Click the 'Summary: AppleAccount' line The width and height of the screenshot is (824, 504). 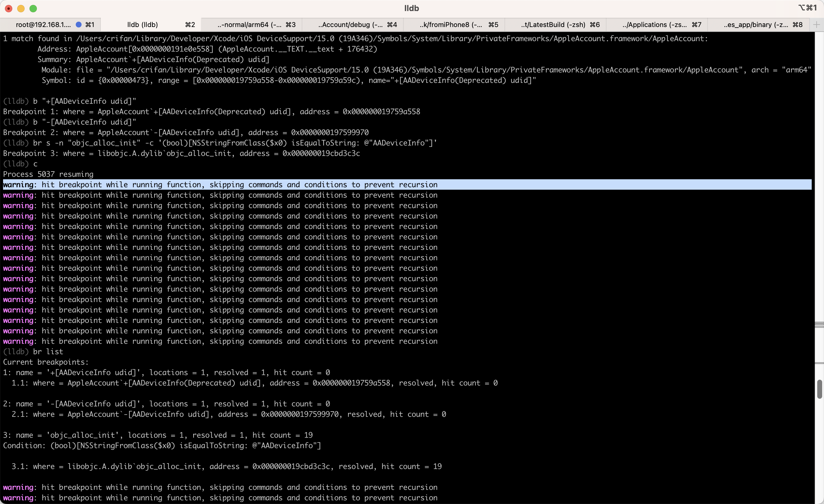(153, 60)
